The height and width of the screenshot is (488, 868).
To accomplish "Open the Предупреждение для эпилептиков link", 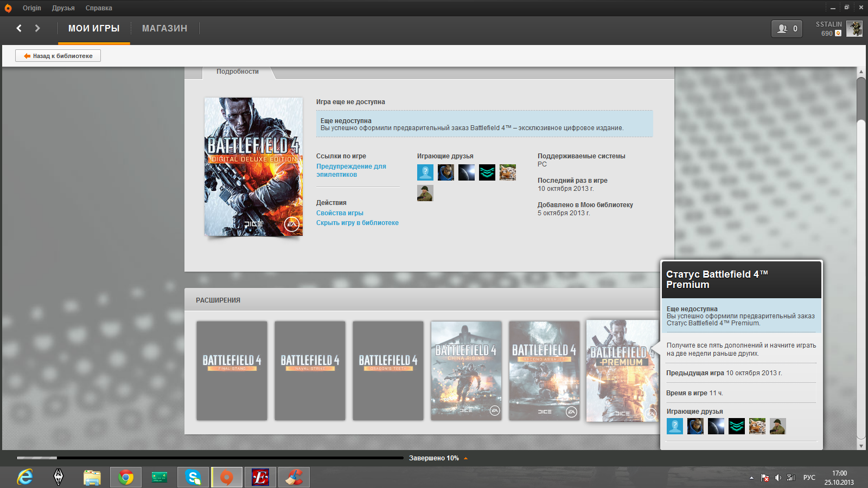I will coord(351,170).
